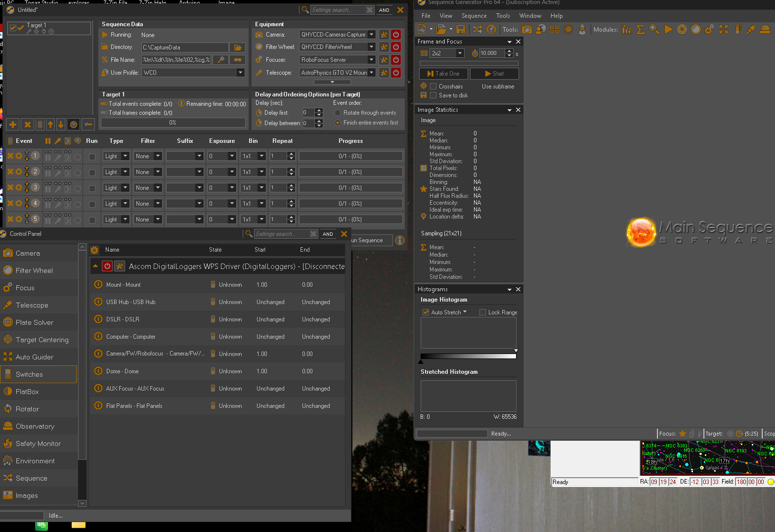The height and width of the screenshot is (532, 775).
Task: Open the 2x2 binning dropdown
Action: tap(460, 53)
